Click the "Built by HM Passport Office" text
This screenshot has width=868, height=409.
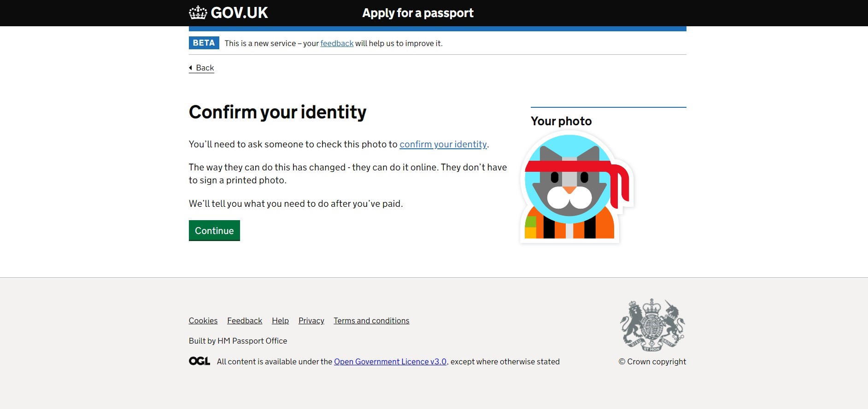[238, 341]
